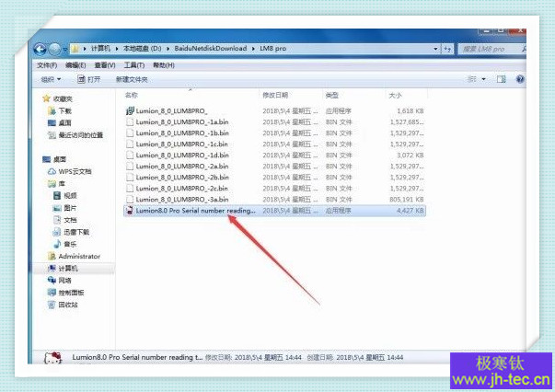The width and height of the screenshot is (555, 392).
Task: Open the 工具(T) menu
Action: [x=134, y=65]
